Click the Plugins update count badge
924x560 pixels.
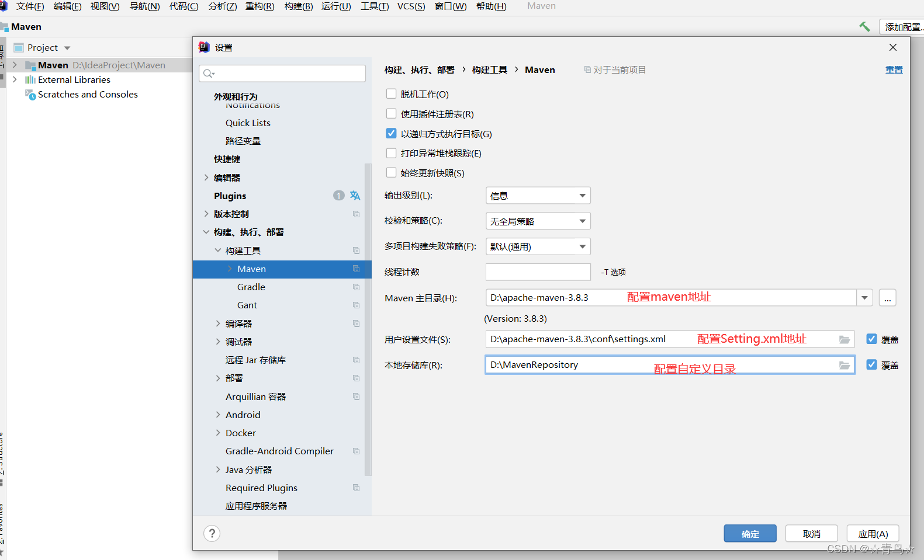pyautogui.click(x=339, y=196)
